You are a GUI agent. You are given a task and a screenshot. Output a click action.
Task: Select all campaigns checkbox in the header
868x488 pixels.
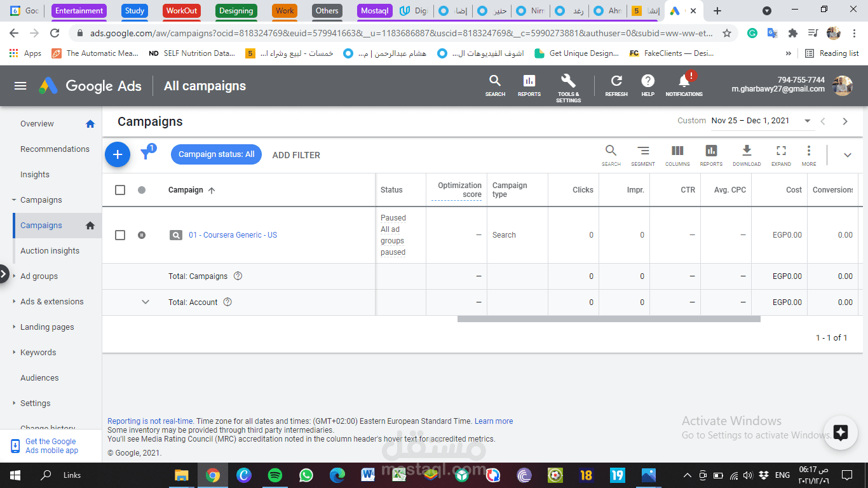click(x=120, y=190)
